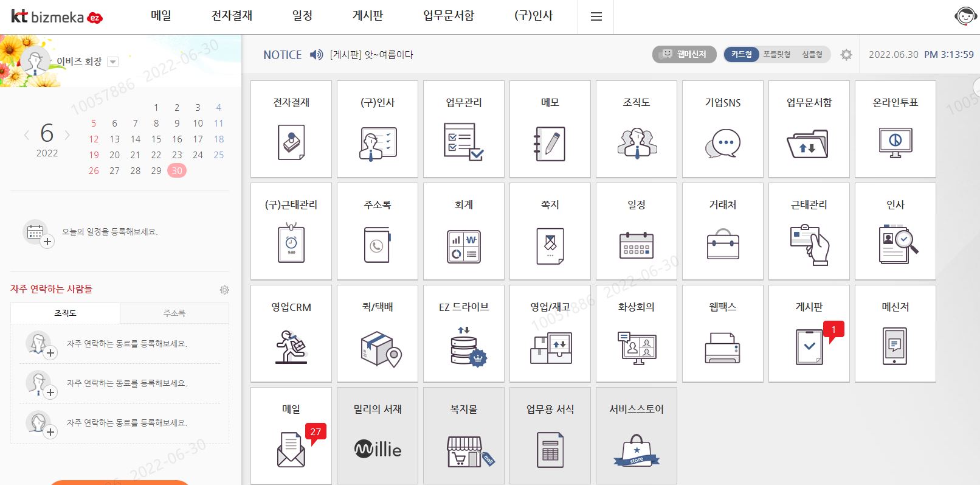Open the 화상회의 video meeting card
The width and height of the screenshot is (980, 485).
(637, 346)
